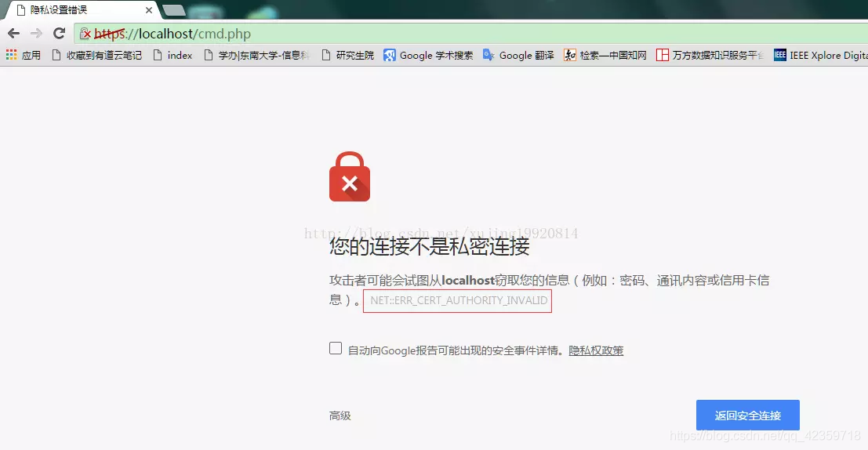The width and height of the screenshot is (868, 450).
Task: Open the 学办|东南大学 bookmark
Action: coord(256,56)
